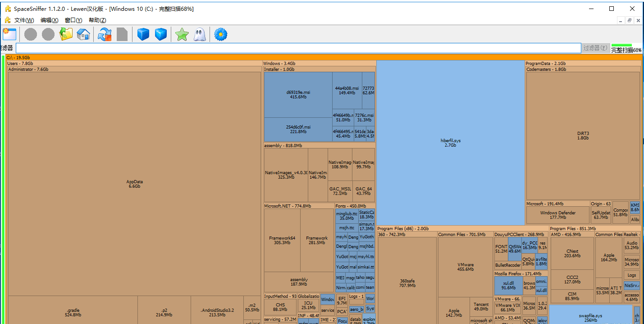644x324 pixels.
Task: Click the SpaceSniffer app icon in the title bar
Action: point(8,9)
